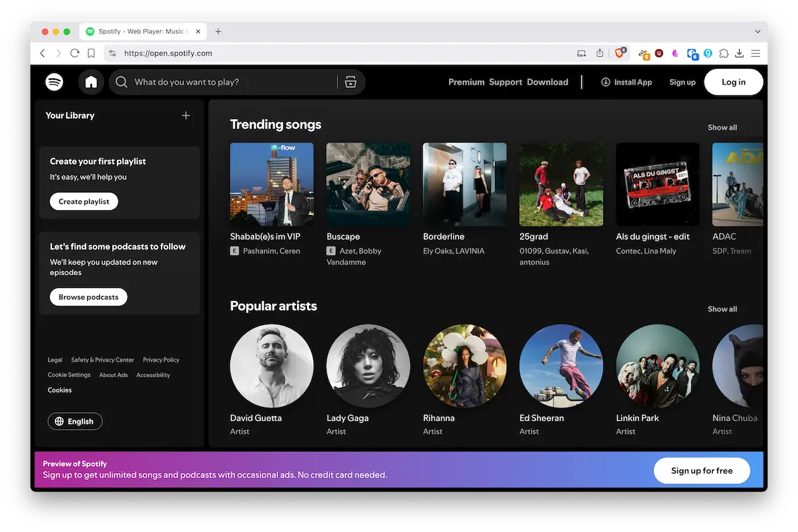Bookmark this page using the bookmark icon
The width and height of the screenshot is (798, 532).
tap(91, 53)
